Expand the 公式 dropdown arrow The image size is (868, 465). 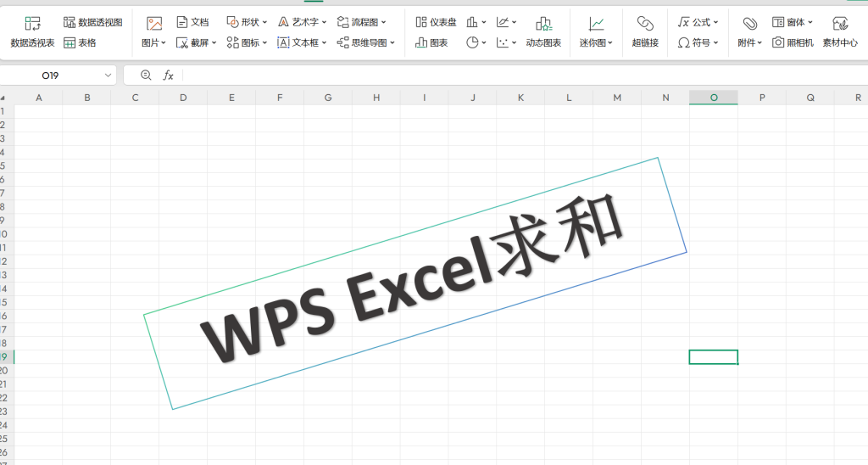click(715, 22)
